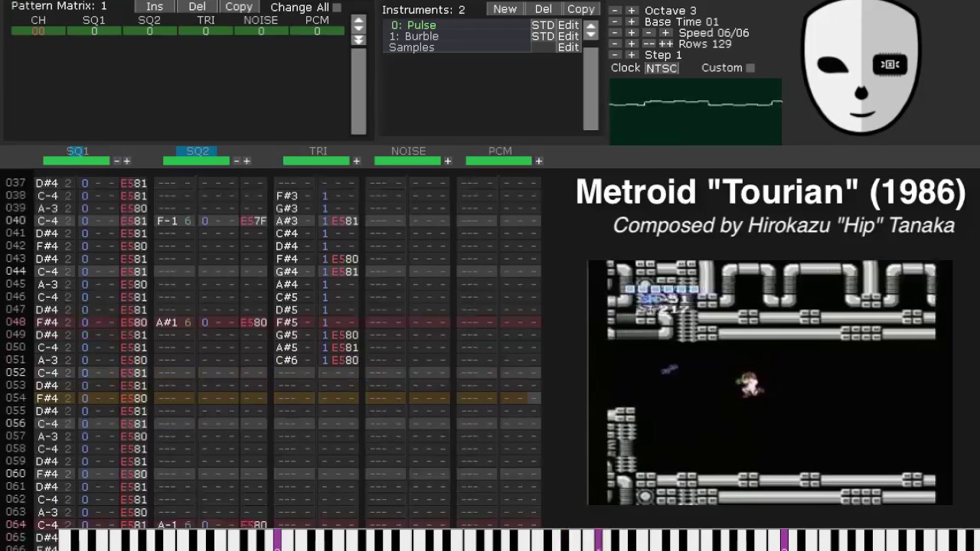The width and height of the screenshot is (980, 551).
Task: Mute the SQ1 channel green bar
Action: coord(77,161)
